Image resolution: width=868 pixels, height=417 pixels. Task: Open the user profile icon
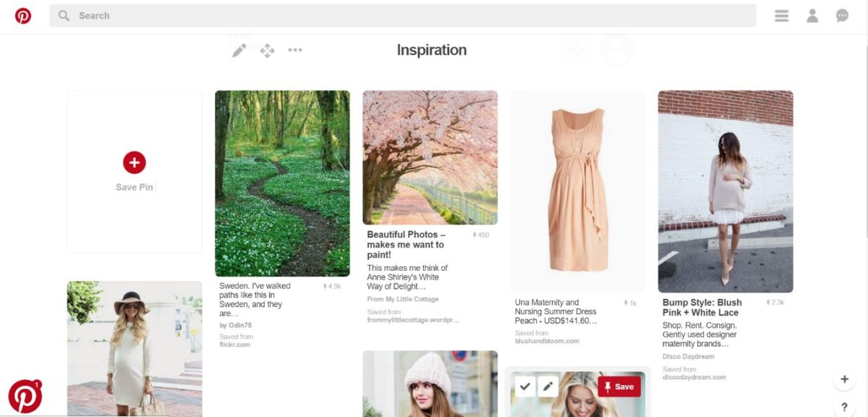tap(812, 16)
